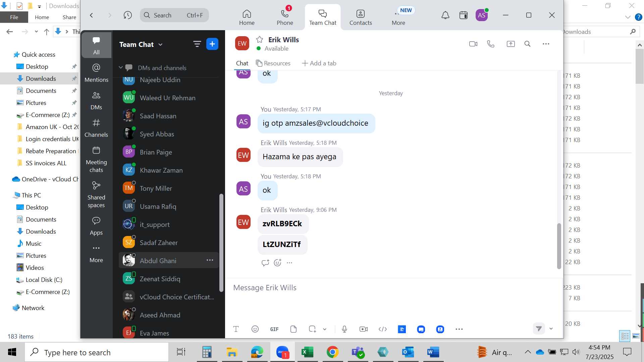Click Add a tab in chat
This screenshot has height=362, width=644.
click(x=319, y=63)
